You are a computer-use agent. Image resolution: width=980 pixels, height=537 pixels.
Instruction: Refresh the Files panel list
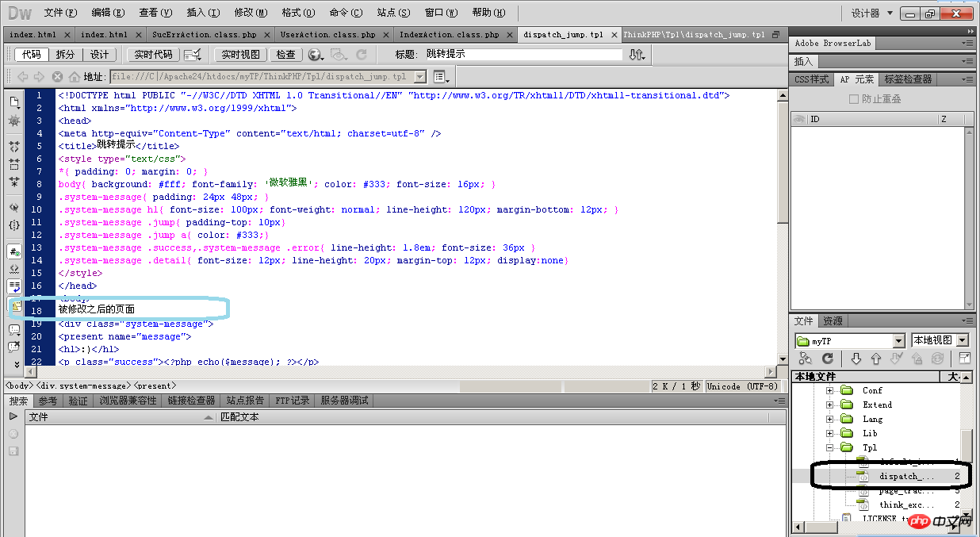828,359
